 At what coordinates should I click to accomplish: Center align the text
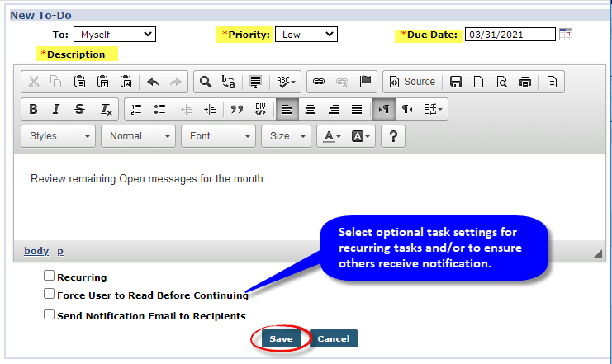311,109
